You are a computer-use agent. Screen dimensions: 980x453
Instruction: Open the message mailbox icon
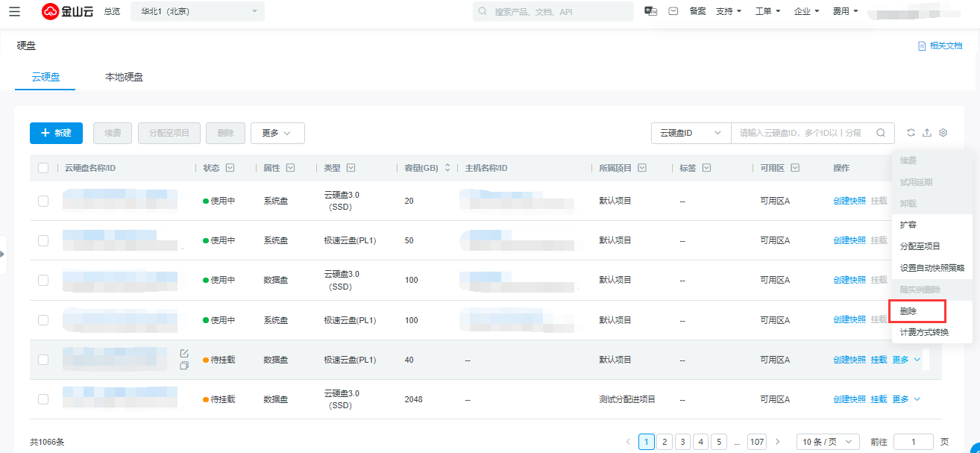(x=673, y=11)
